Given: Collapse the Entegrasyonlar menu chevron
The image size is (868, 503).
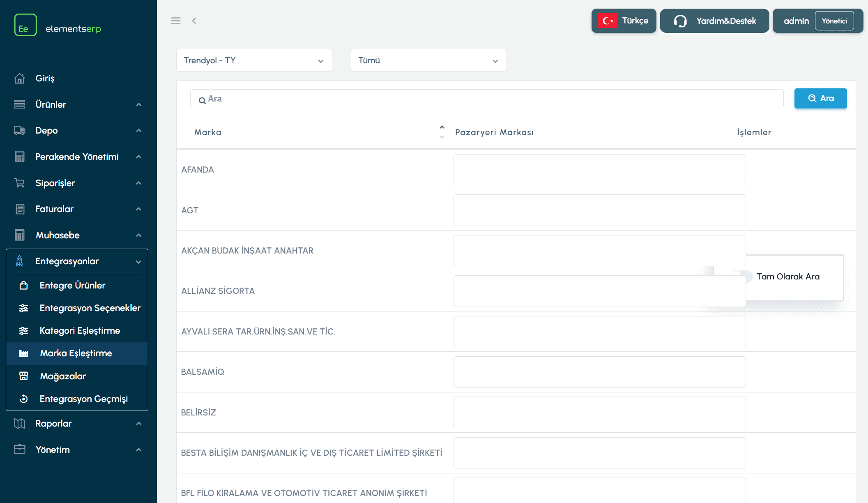Looking at the screenshot, I should point(138,262).
